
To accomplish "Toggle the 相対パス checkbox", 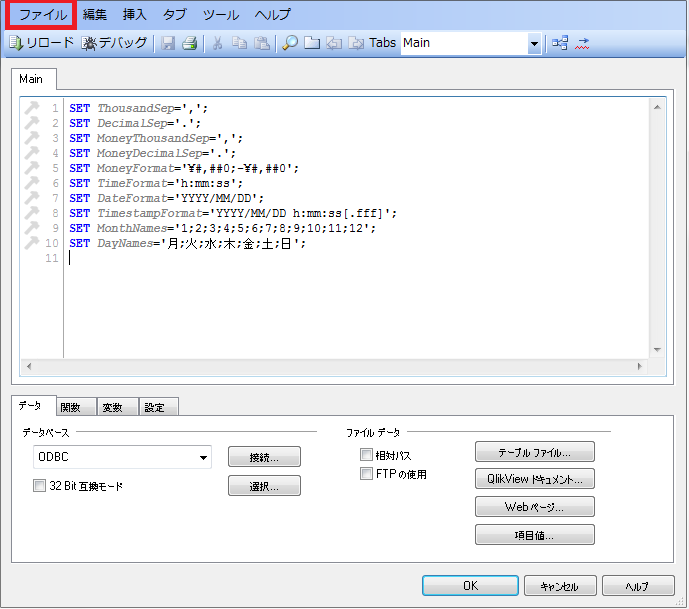I will pyautogui.click(x=366, y=455).
